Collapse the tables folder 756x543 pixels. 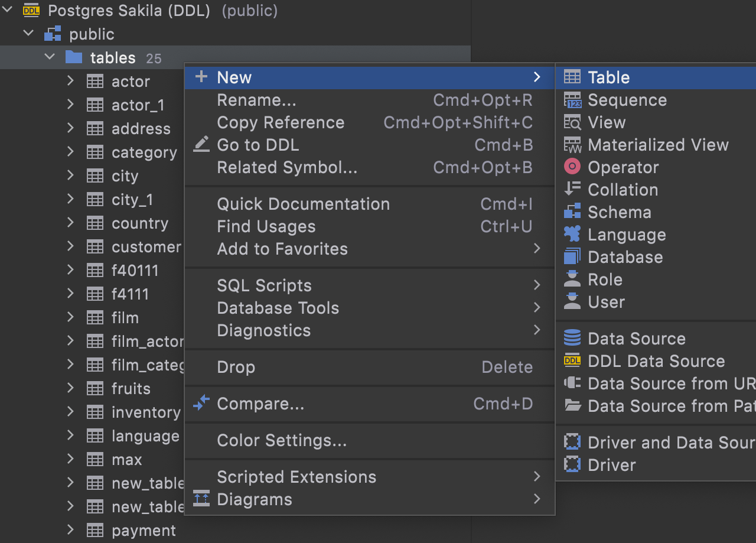pos(50,57)
